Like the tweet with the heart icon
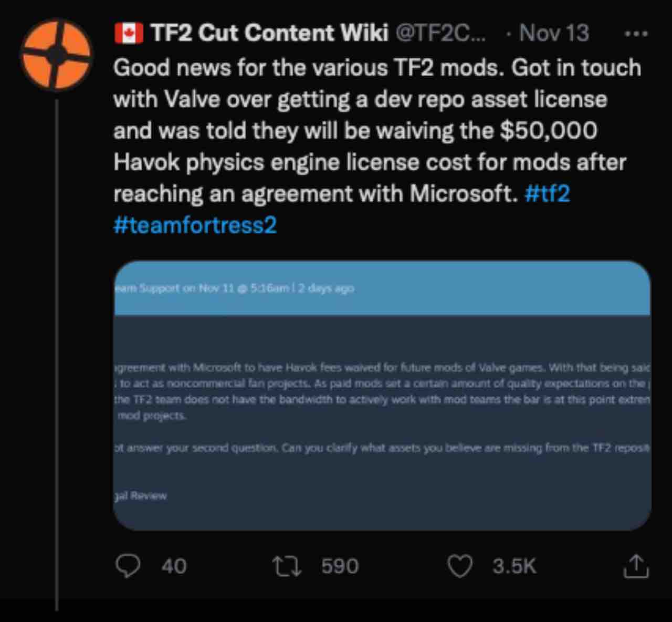Viewport: 672px width, 622px height. pyautogui.click(x=460, y=566)
